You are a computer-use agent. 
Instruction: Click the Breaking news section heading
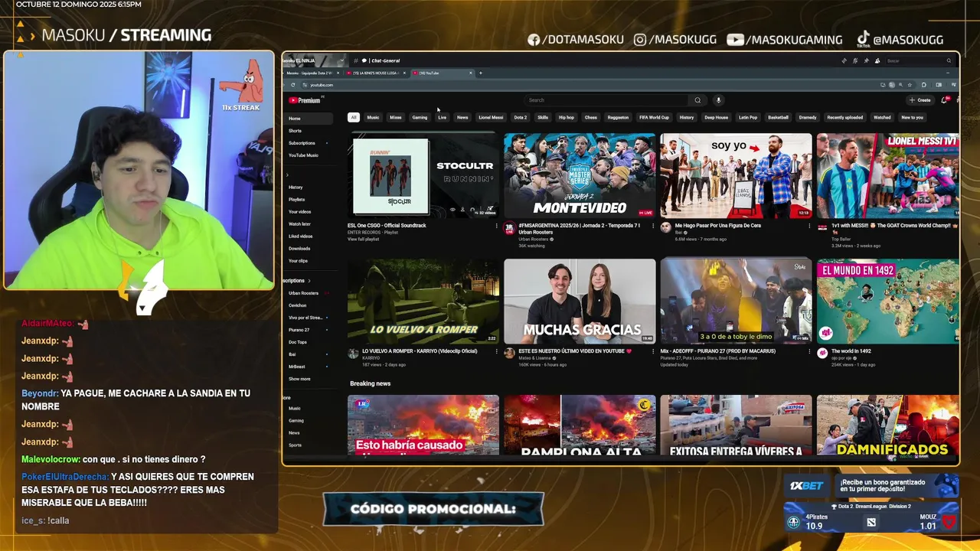tap(370, 383)
